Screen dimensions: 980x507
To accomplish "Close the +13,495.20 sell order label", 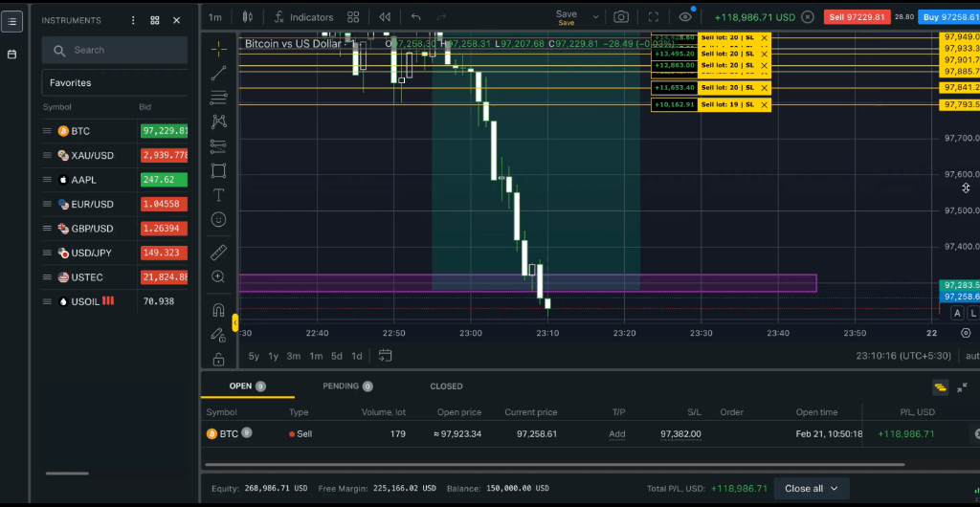I will 764,55.
